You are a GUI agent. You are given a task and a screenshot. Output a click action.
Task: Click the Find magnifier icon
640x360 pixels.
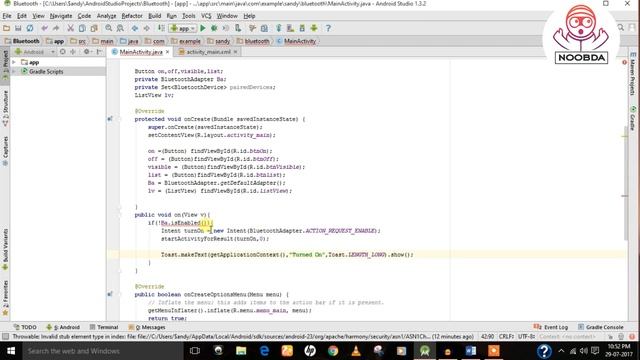(x=109, y=28)
